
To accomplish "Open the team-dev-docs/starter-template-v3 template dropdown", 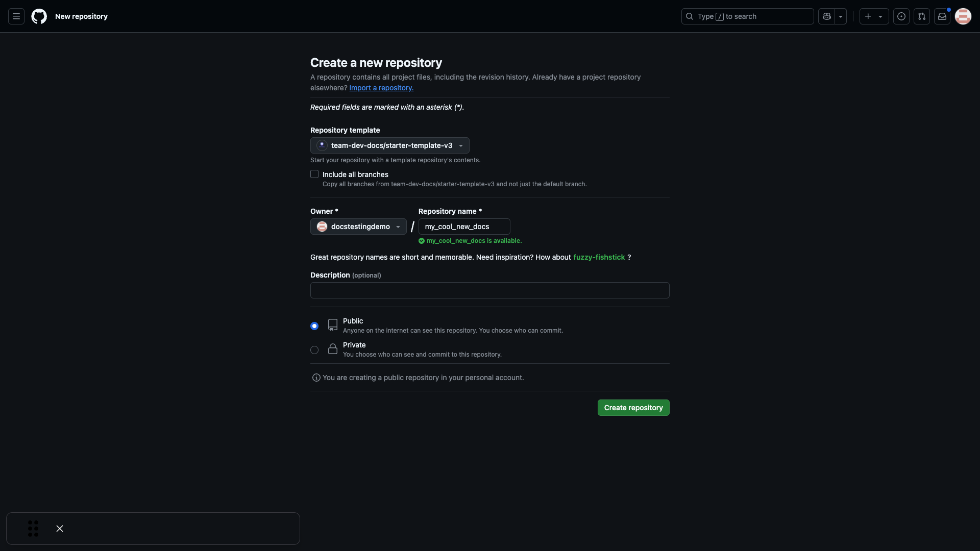I will click(x=389, y=145).
